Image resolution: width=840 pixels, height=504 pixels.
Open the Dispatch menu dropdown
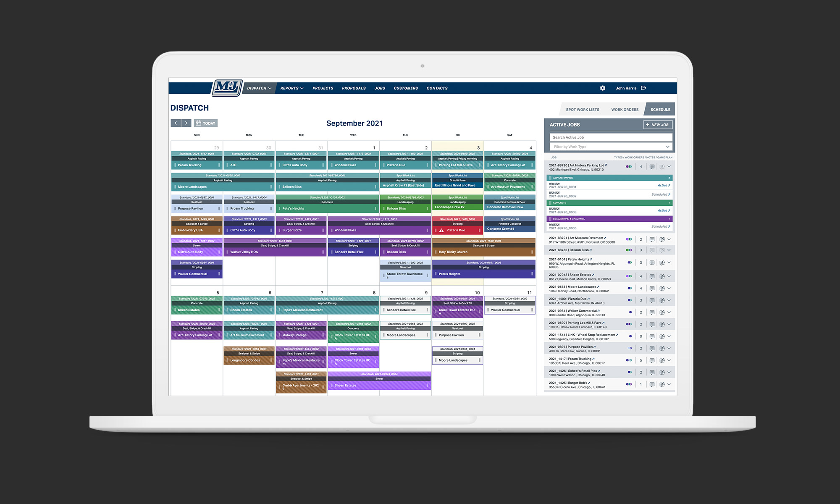point(259,88)
